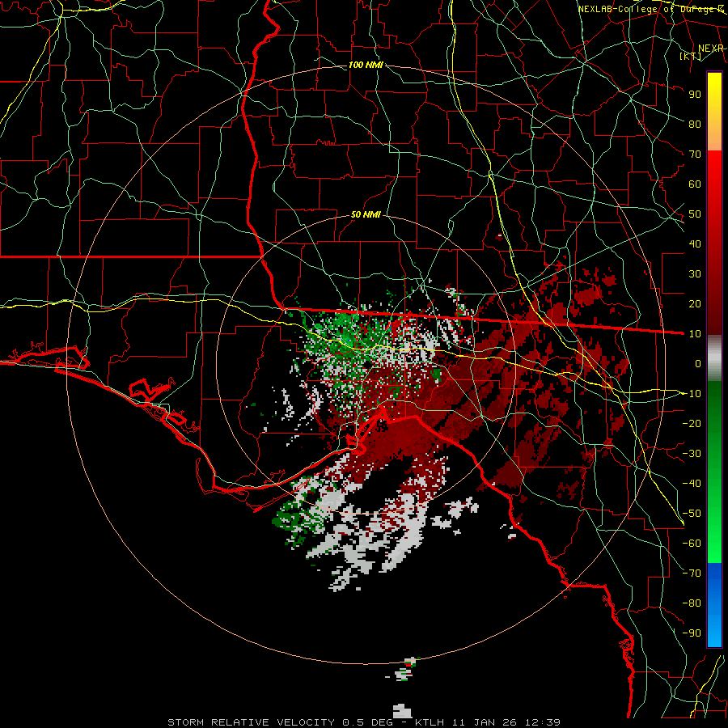
Task: Click the 80 label on the color scale
Action: (x=695, y=125)
